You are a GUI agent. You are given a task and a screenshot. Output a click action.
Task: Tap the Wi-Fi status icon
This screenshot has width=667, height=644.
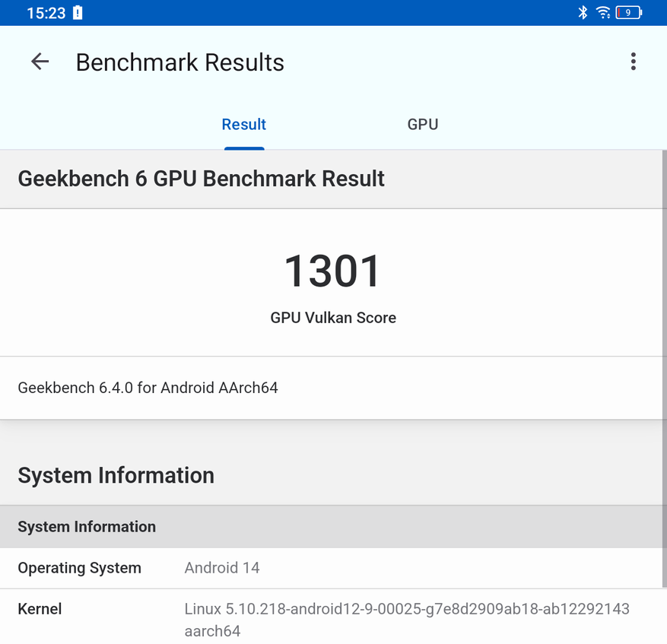[603, 12]
